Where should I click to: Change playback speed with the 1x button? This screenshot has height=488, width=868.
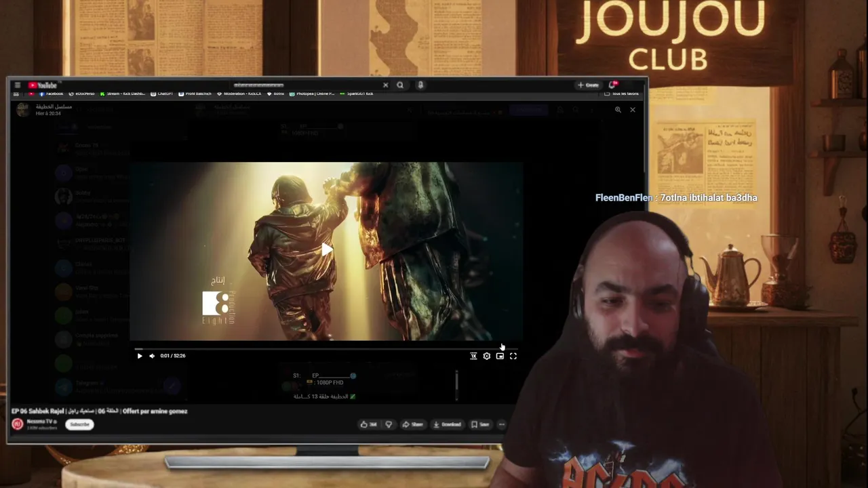[473, 356]
